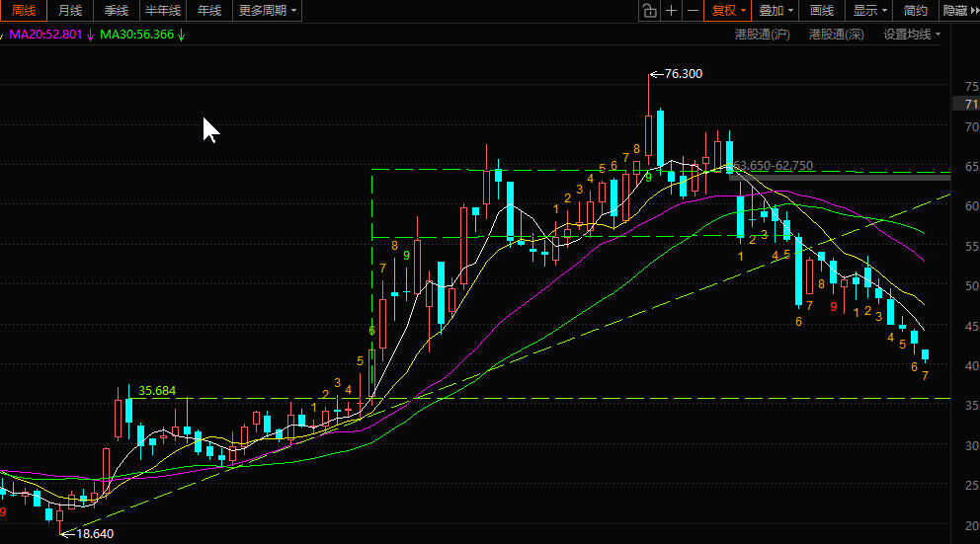Click the 63.650-62.750 gap range label
Viewport: 980px width, 544px height.
(774, 166)
